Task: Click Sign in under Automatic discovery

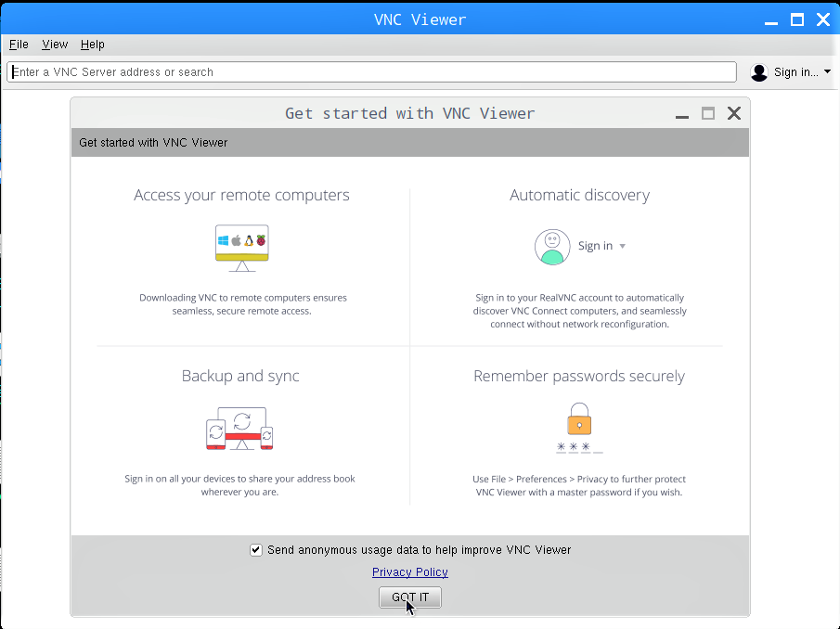Action: click(x=595, y=246)
